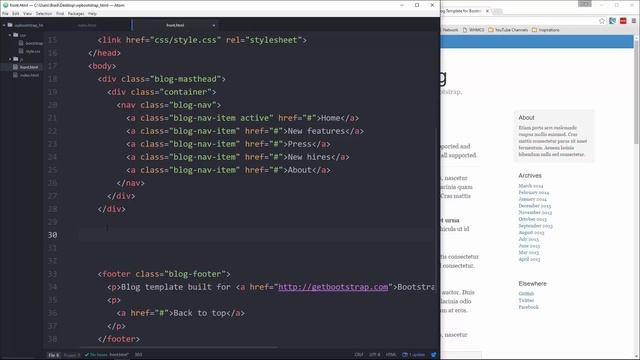
Task: Click the red extension icon in browser toolbar
Action: click(623, 21)
